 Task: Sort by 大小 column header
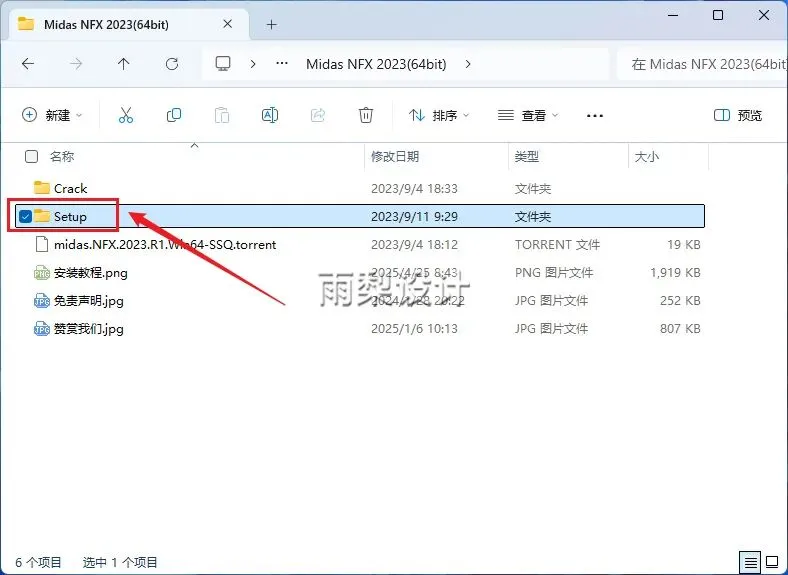tap(647, 157)
